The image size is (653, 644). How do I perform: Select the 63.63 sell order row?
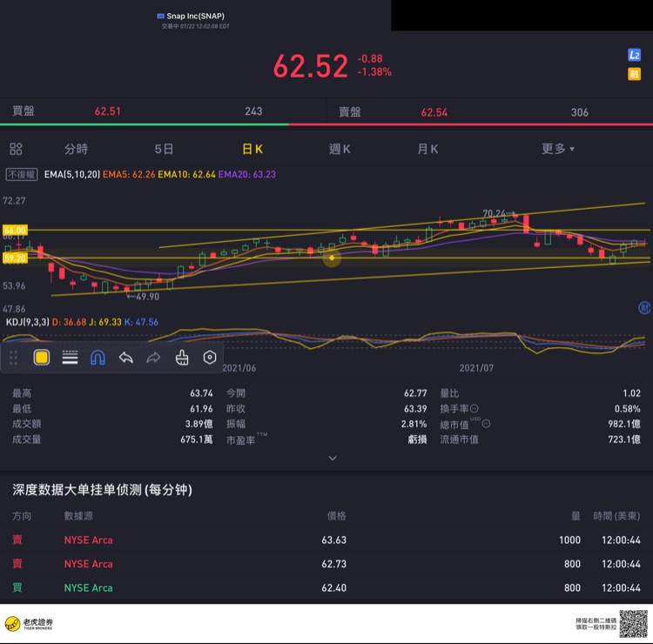click(x=326, y=540)
